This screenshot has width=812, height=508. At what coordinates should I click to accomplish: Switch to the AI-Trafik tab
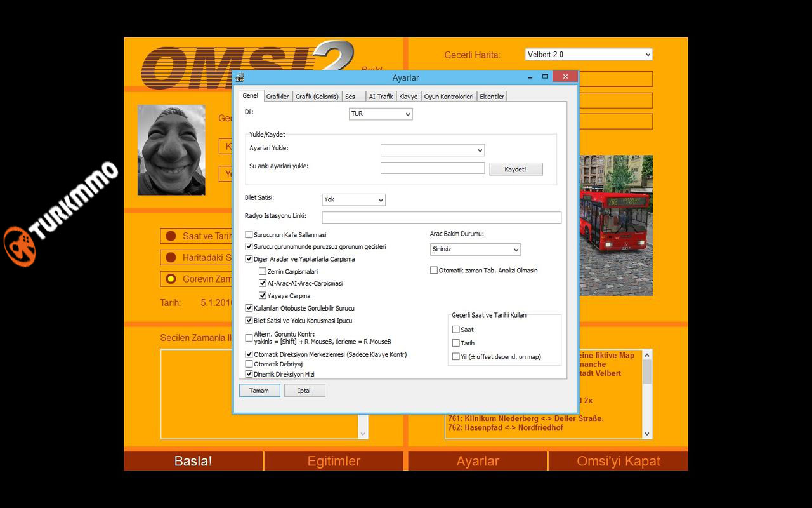(381, 97)
